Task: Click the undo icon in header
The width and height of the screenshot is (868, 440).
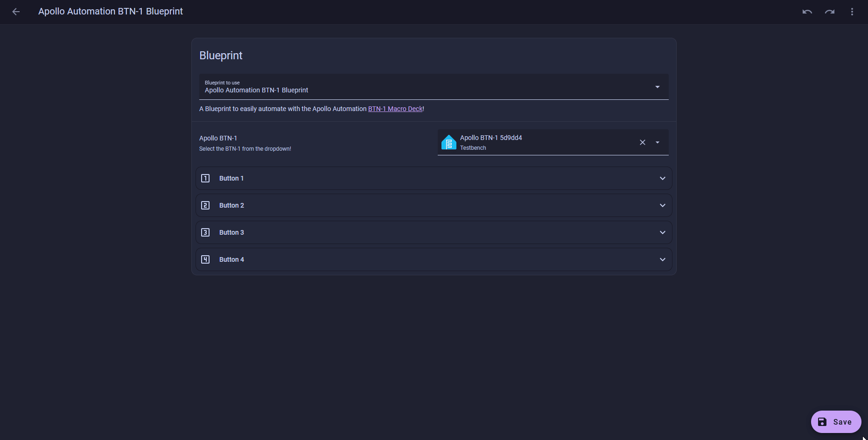Action: click(807, 12)
